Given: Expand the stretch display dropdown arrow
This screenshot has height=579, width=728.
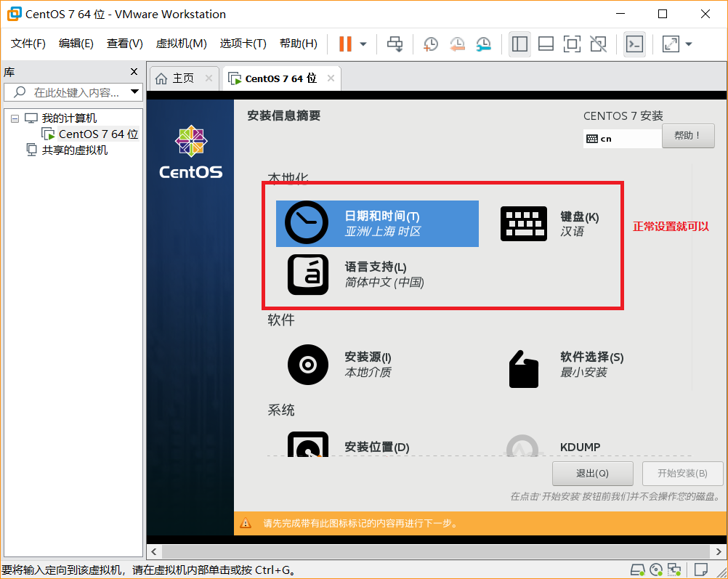Looking at the screenshot, I should (x=689, y=44).
